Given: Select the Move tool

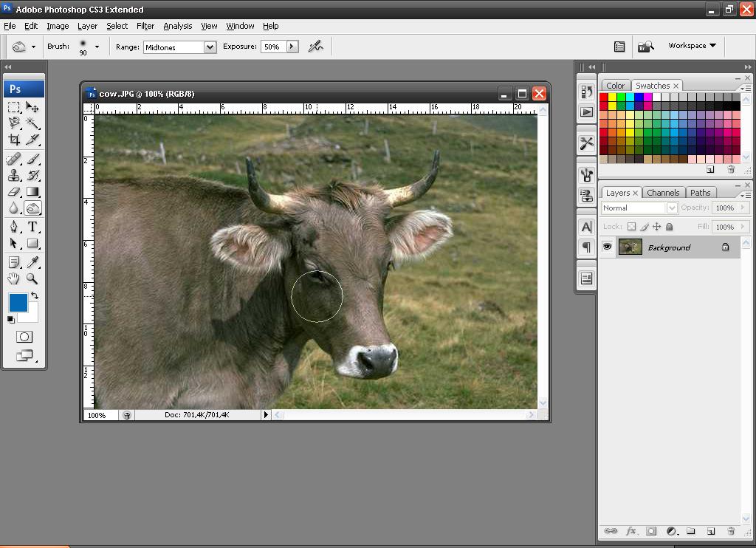Looking at the screenshot, I should pos(32,107).
